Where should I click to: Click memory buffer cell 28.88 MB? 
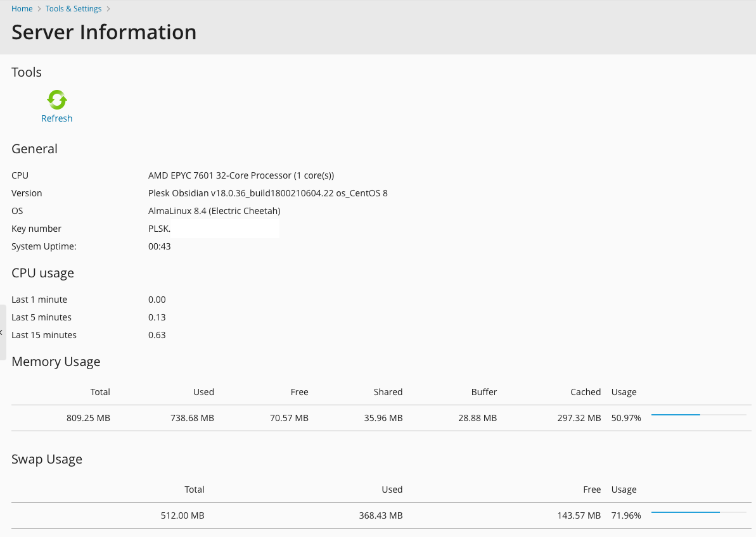[x=477, y=418]
